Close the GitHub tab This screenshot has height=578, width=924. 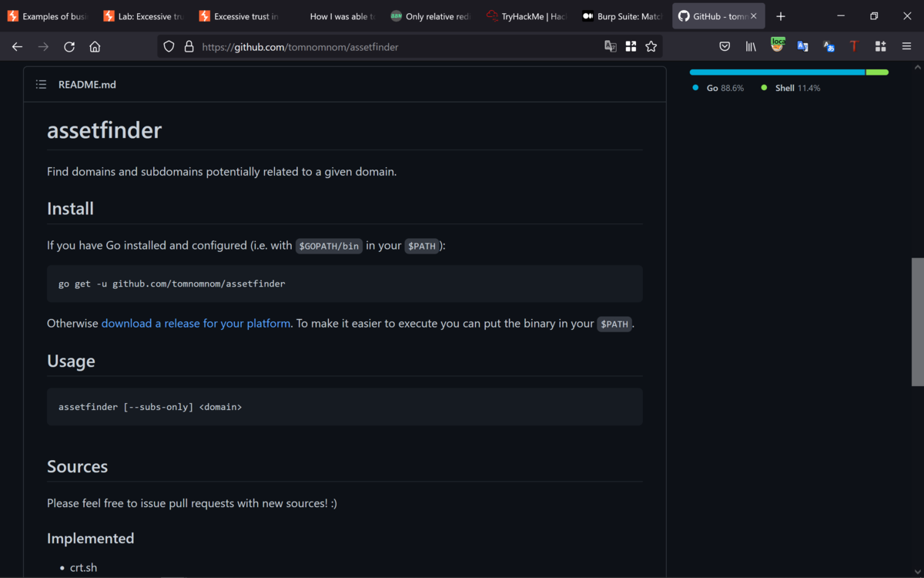(x=754, y=16)
